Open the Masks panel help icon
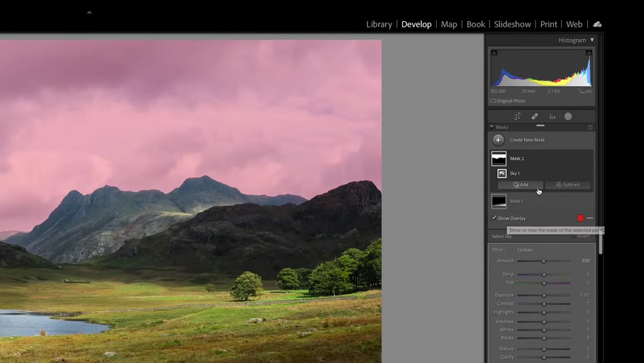The height and width of the screenshot is (363, 644). pyautogui.click(x=590, y=127)
